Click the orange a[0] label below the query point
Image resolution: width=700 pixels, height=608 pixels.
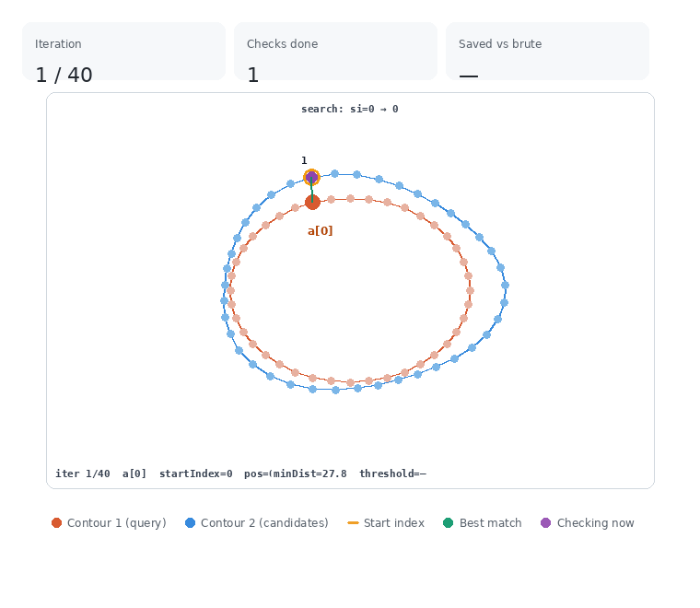pos(321,231)
